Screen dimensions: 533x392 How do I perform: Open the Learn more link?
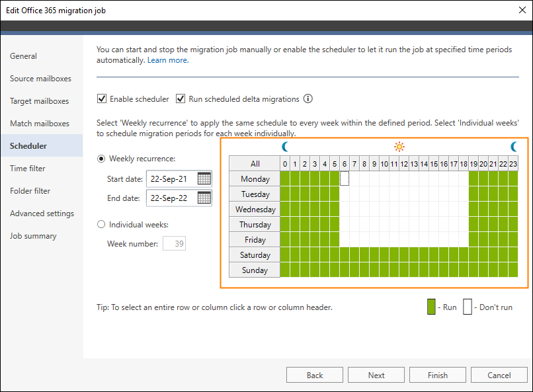click(x=168, y=60)
